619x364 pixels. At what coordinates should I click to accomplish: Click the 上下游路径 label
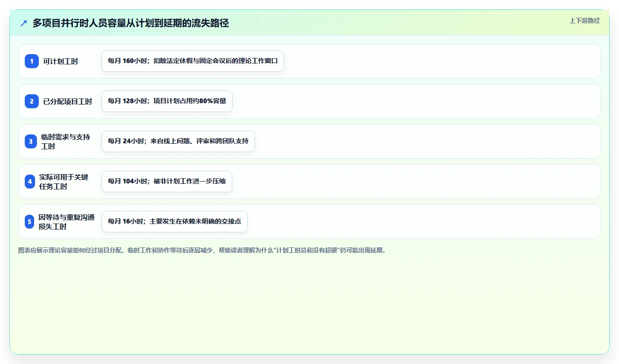pos(584,21)
